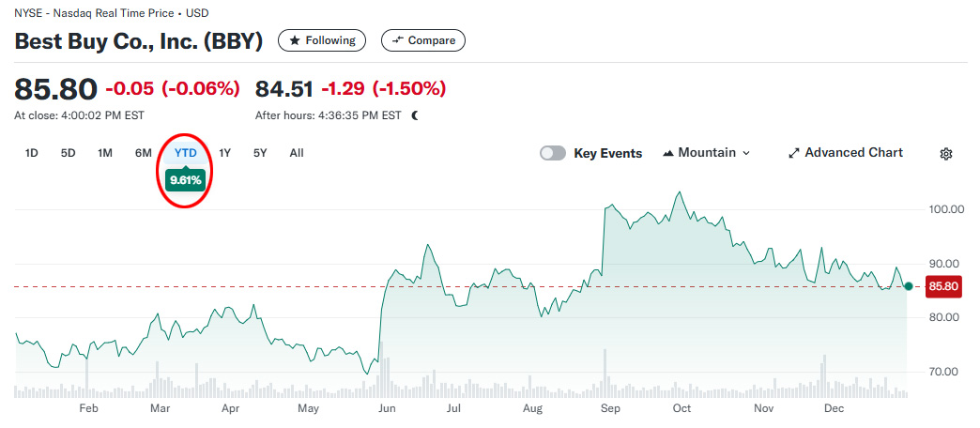Click the Best Buy Co., Inc. (BBY) title
This screenshot has width=980, height=428.
click(x=139, y=41)
